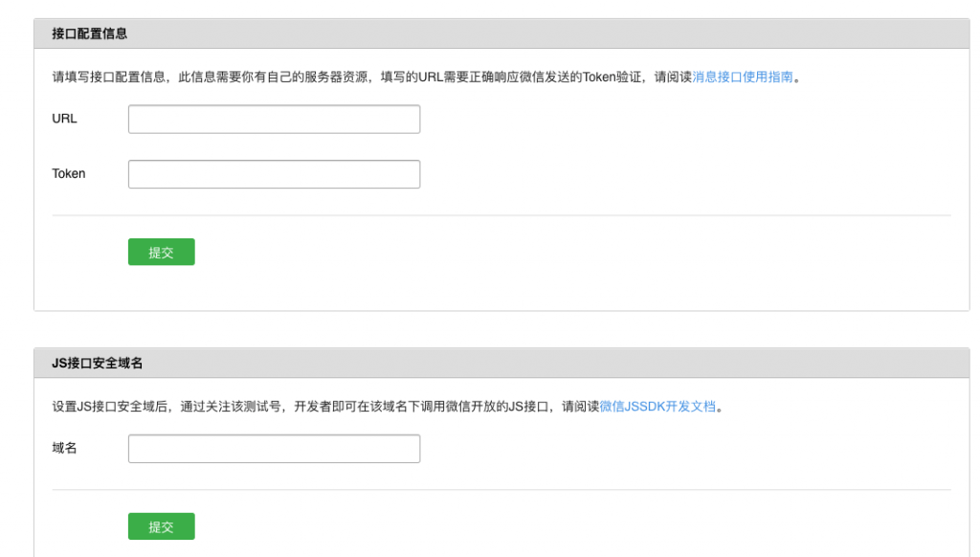Open the 微信JSSDK开发文档 link
The height and width of the screenshot is (557, 980).
click(x=657, y=407)
